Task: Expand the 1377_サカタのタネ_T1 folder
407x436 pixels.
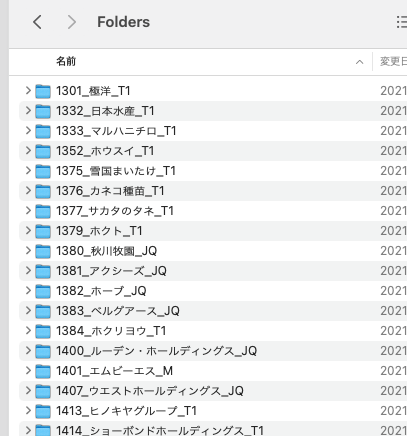Action: click(28, 210)
